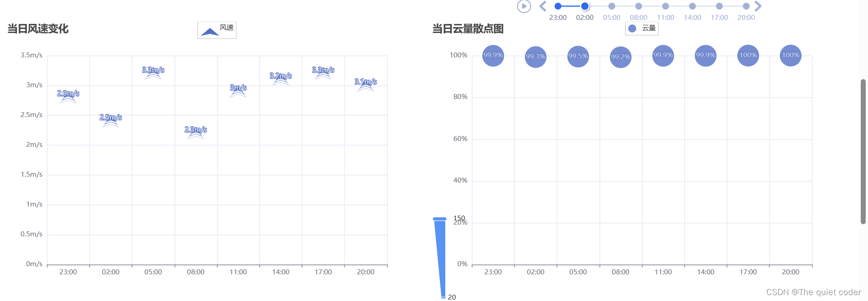This screenshot has width=868, height=301.
Task: Click the 2.5m/s wind marker at 02:00
Action: (x=111, y=122)
